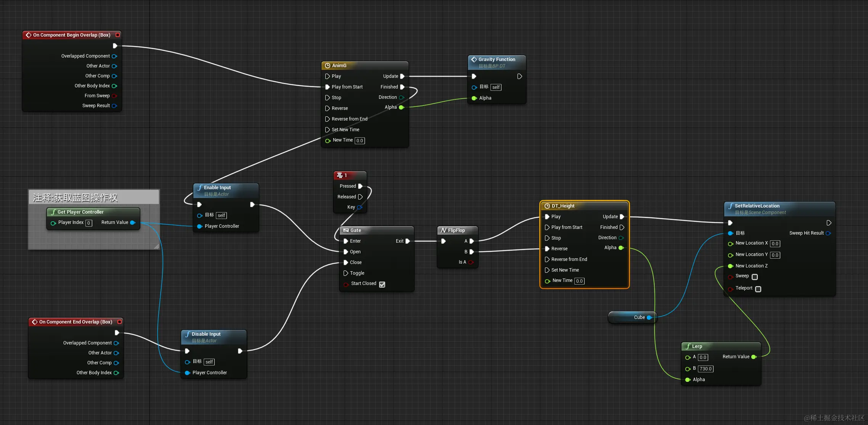
Task: Click Gravity Function node diamond icon
Action: (474, 60)
